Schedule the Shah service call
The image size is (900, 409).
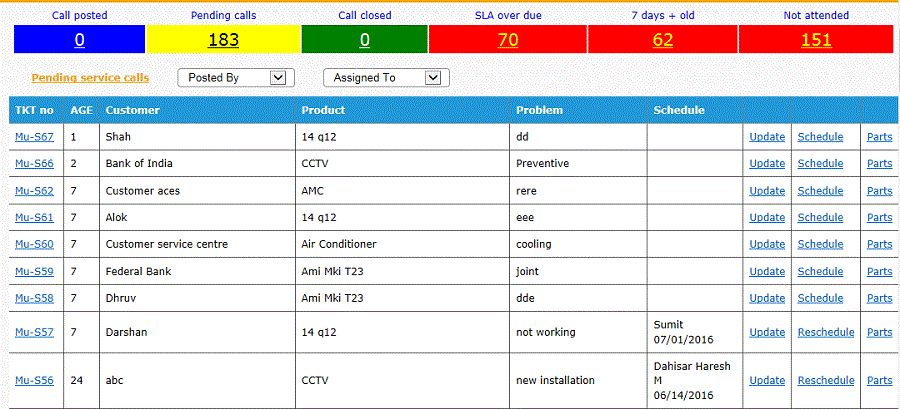tap(820, 137)
